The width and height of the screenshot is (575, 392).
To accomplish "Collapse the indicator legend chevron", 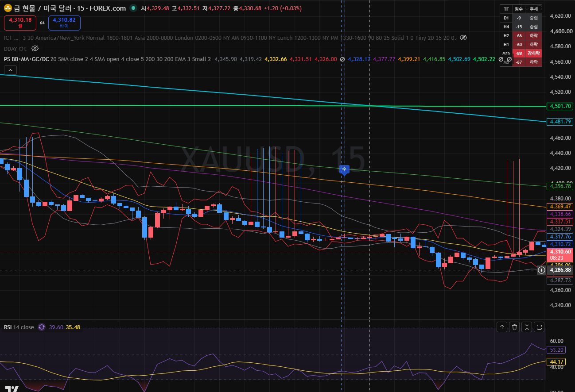I will tap(11, 69).
